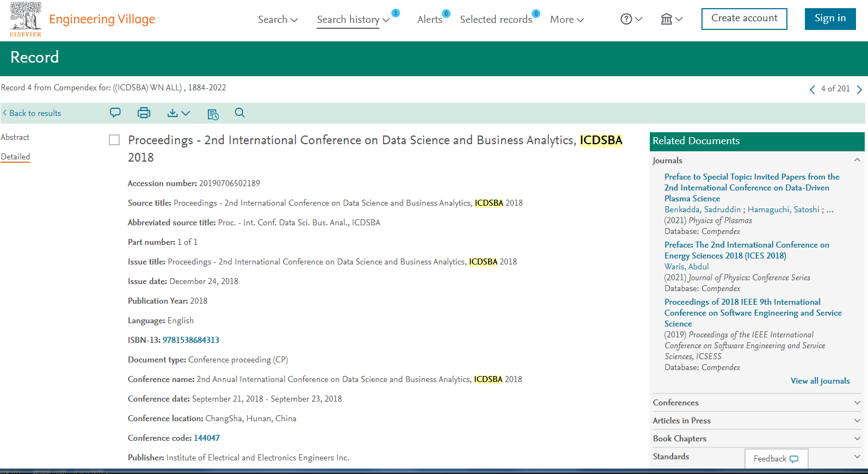Screen dimensions: 868x474
Task: Click the full-text/history document icon
Action: point(213,114)
